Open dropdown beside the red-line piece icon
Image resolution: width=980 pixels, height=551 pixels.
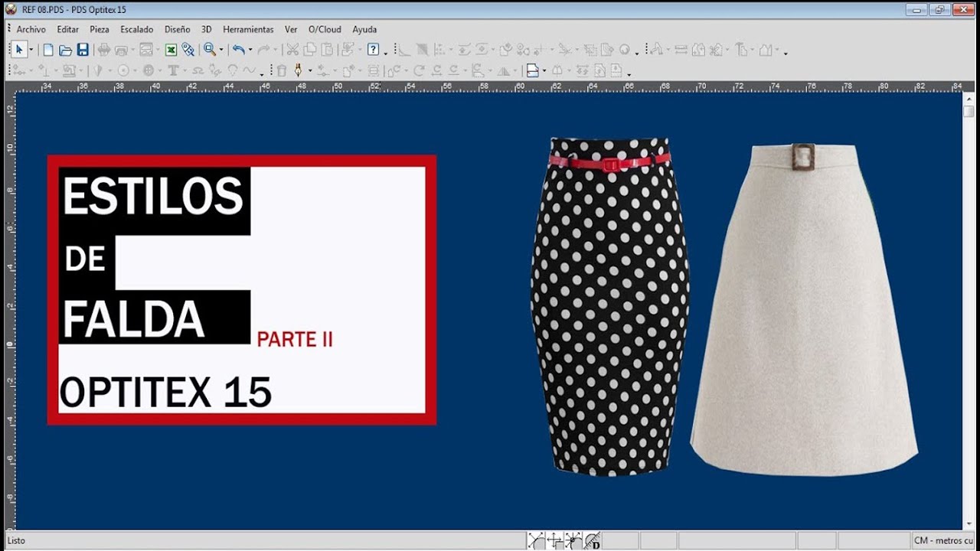coord(544,70)
